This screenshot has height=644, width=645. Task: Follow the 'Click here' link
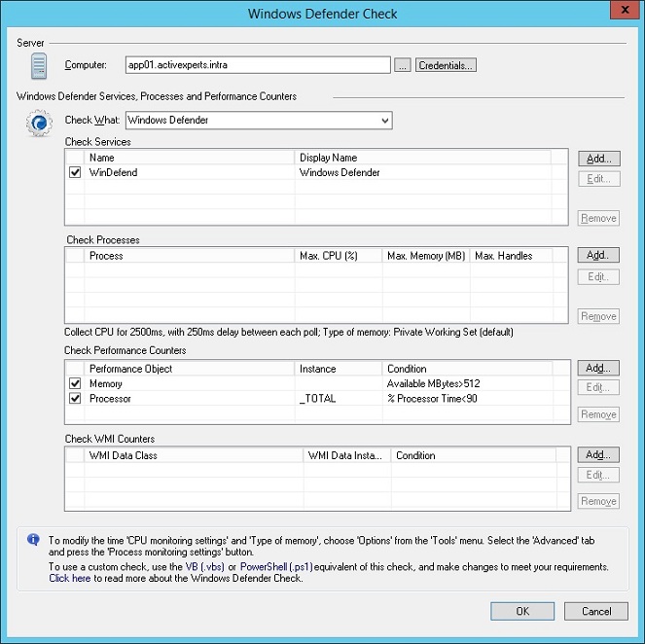[69, 578]
